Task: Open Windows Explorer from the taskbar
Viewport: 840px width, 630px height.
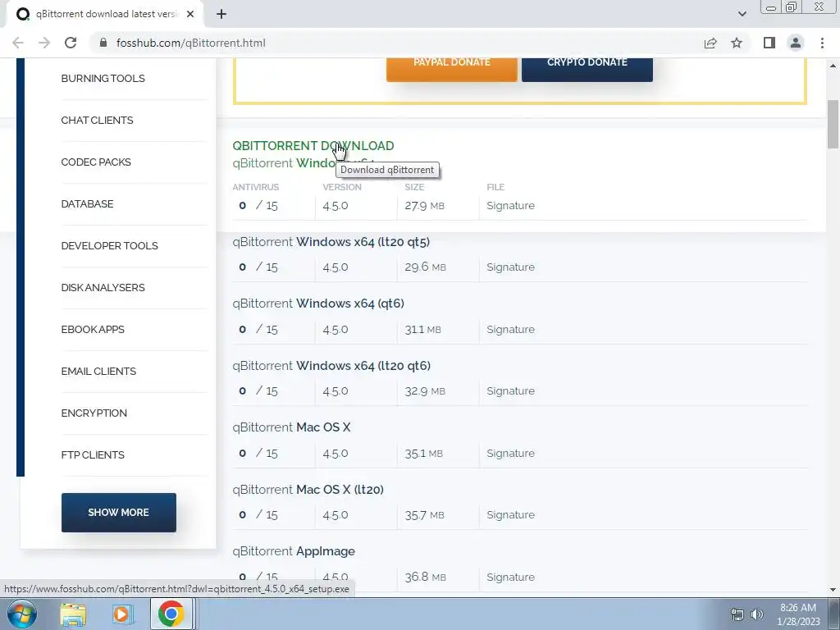Action: (73, 614)
